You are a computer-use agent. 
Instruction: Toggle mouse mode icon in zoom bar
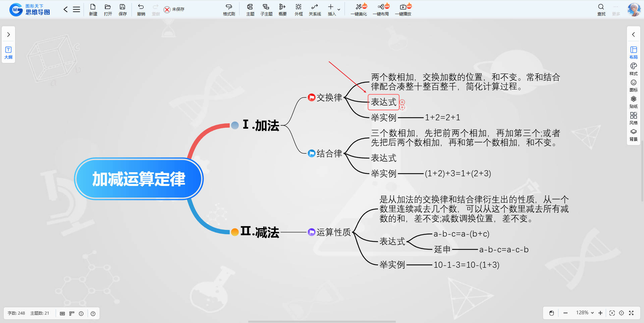[551, 313]
